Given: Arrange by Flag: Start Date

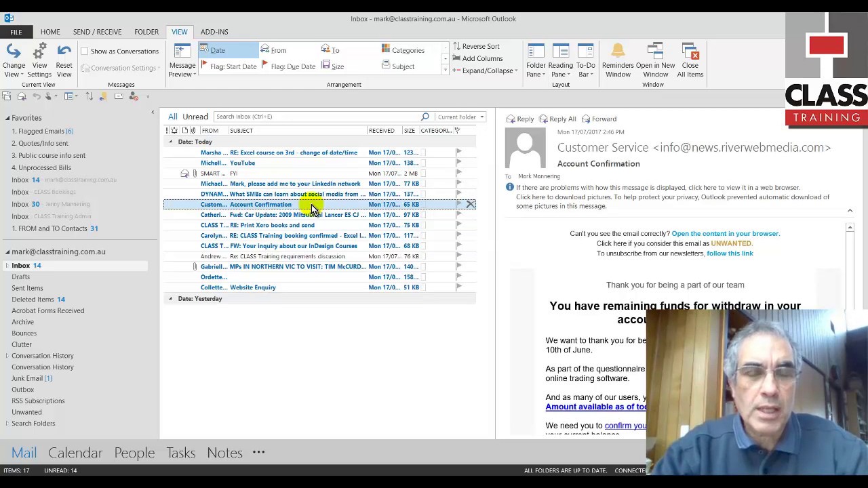Looking at the screenshot, I should (229, 66).
